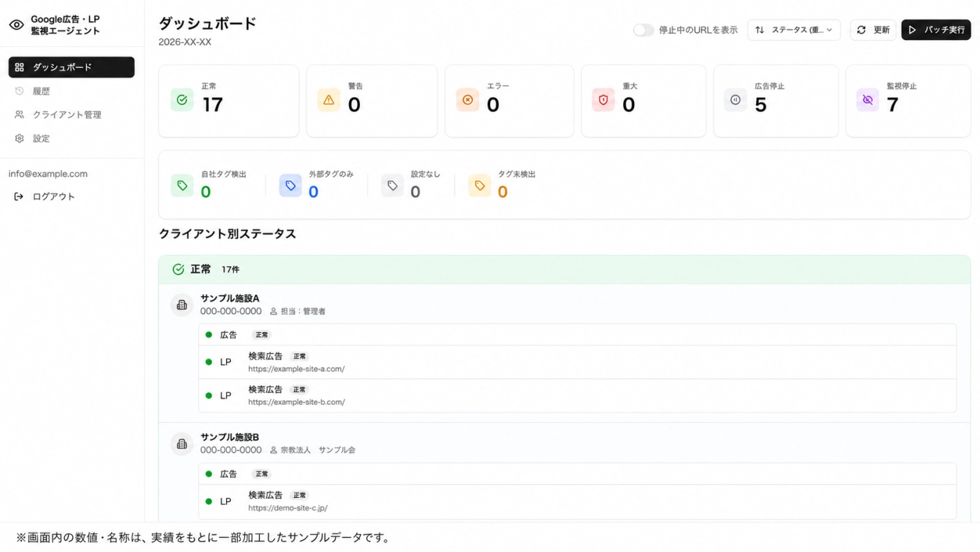
Task: Click the 正常 count value 17
Action: (x=213, y=105)
